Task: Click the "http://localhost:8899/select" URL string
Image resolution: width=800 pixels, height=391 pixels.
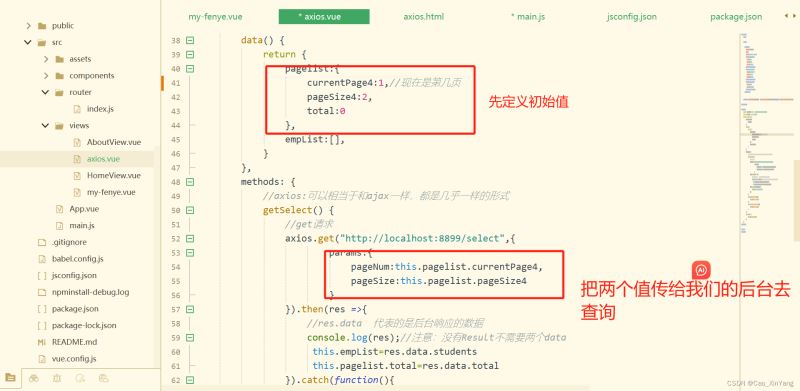Action: (423, 238)
